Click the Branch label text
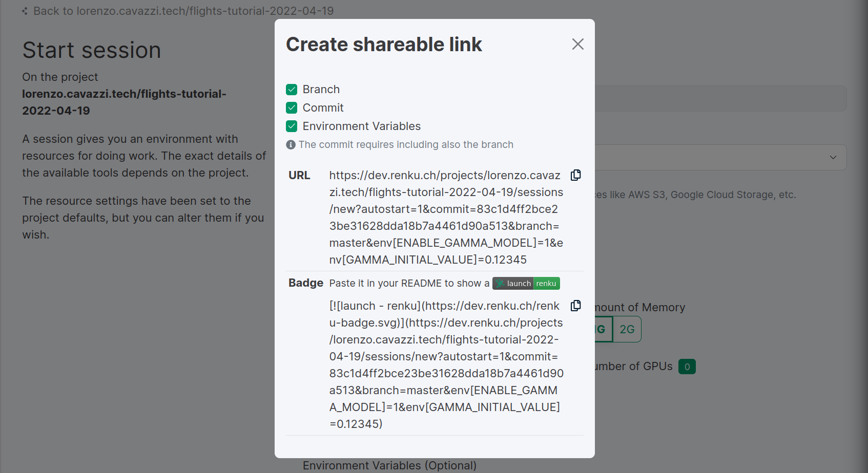 coord(321,90)
